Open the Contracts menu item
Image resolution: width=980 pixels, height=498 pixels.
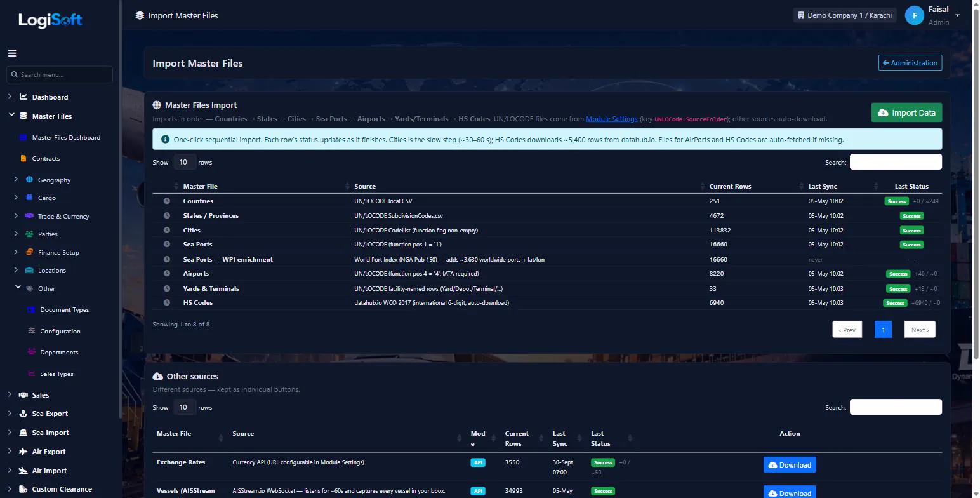point(46,158)
